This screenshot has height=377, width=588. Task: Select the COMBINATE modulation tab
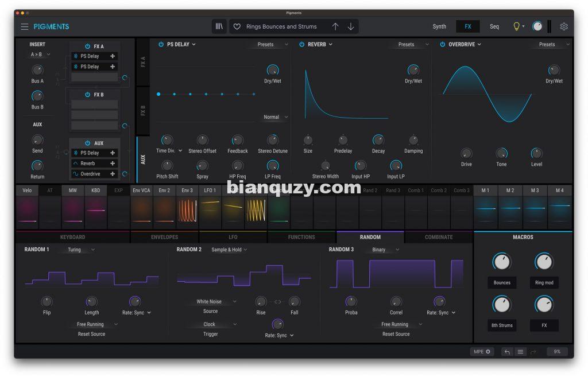click(438, 237)
